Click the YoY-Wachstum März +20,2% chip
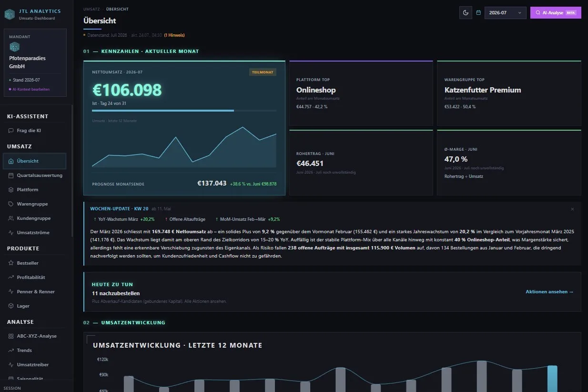Image resolution: width=588 pixels, height=392 pixels. coord(124,219)
